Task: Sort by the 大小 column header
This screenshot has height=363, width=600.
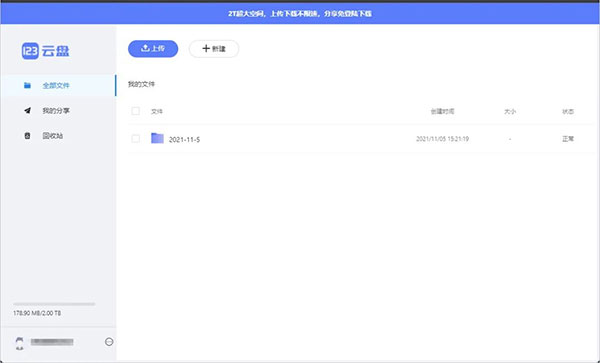Action: (510, 111)
